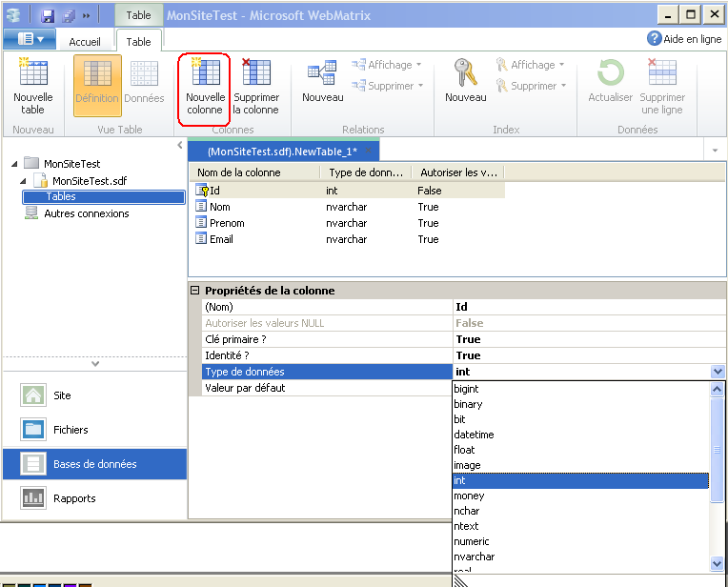The image size is (728, 587).
Task: Open the Aide en ligne help
Action: pyautogui.click(x=684, y=38)
